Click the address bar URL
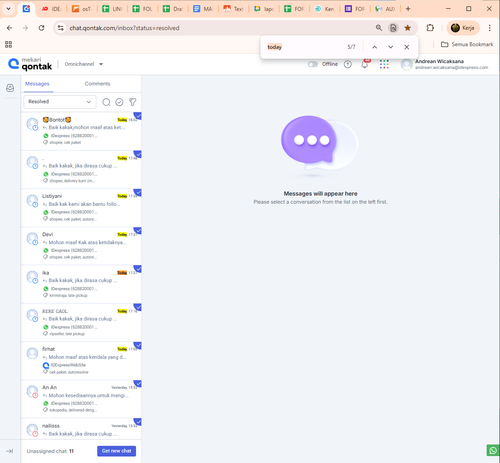The width and height of the screenshot is (500, 463). pos(124,28)
